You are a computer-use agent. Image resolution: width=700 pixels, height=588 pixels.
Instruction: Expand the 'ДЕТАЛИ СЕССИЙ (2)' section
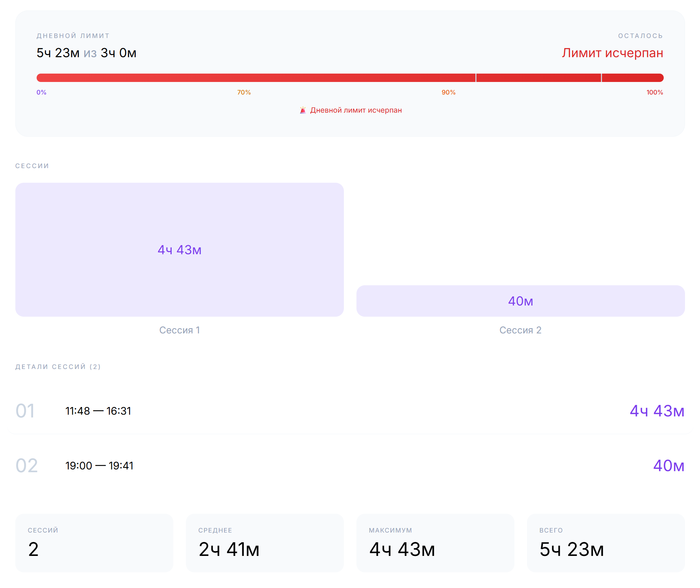[58, 367]
